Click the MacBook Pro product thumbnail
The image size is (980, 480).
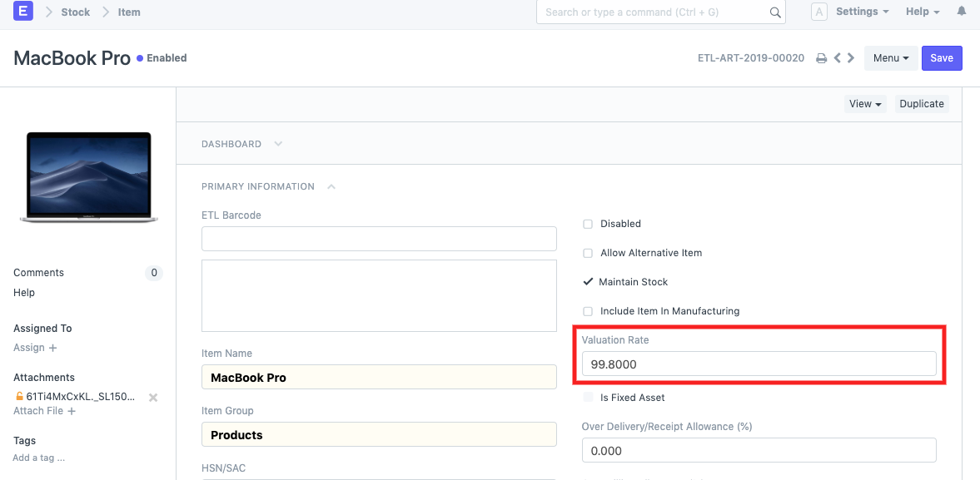[x=88, y=177]
